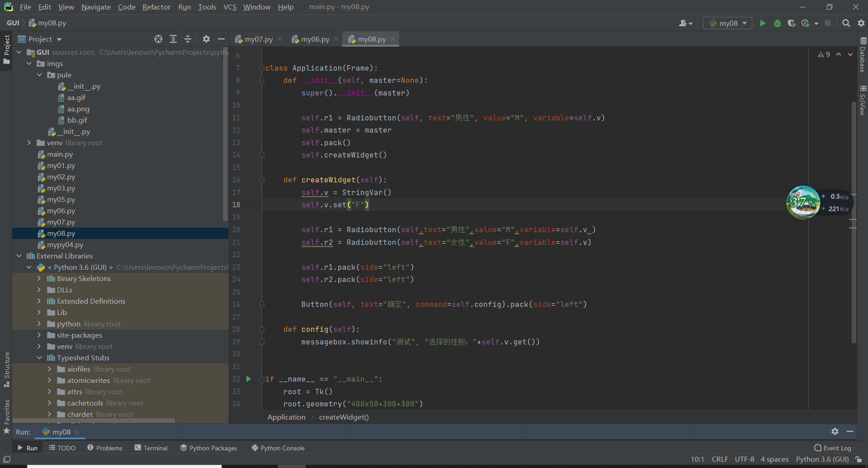Run the my08 configuration
The height and width of the screenshot is (468, 868).
pyautogui.click(x=763, y=23)
